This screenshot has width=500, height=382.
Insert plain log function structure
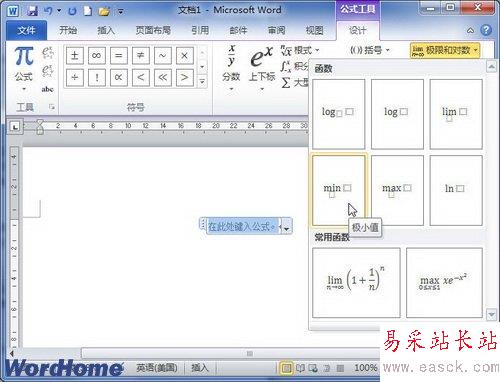point(397,114)
